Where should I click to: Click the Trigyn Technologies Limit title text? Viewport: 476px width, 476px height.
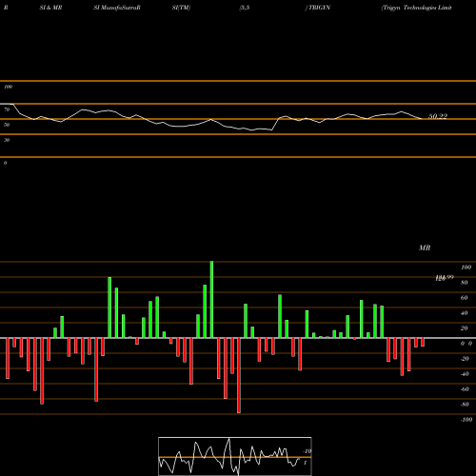tap(417, 8)
